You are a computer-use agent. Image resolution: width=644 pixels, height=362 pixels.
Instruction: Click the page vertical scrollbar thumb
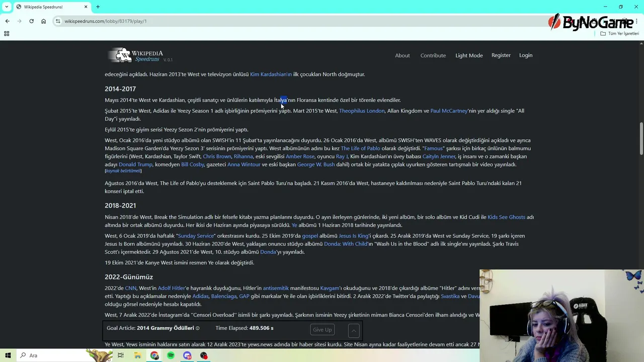[641, 138]
